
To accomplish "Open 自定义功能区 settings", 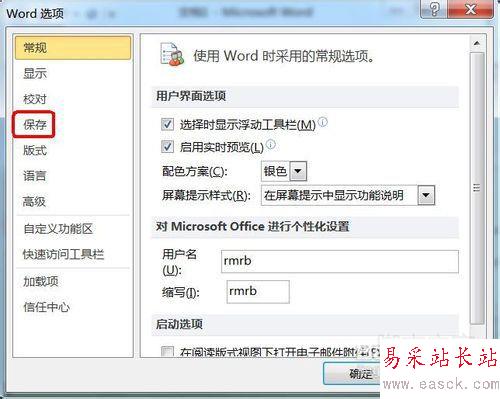I will coord(58,229).
